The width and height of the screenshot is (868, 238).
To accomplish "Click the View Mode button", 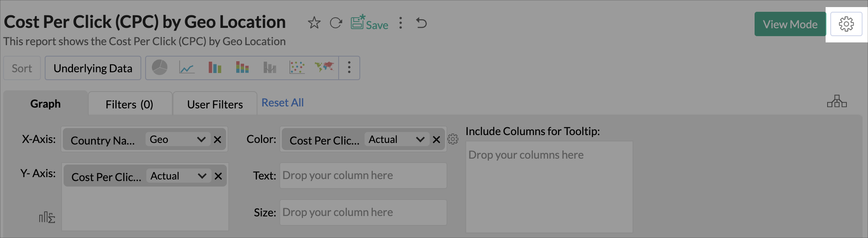I will [x=790, y=24].
